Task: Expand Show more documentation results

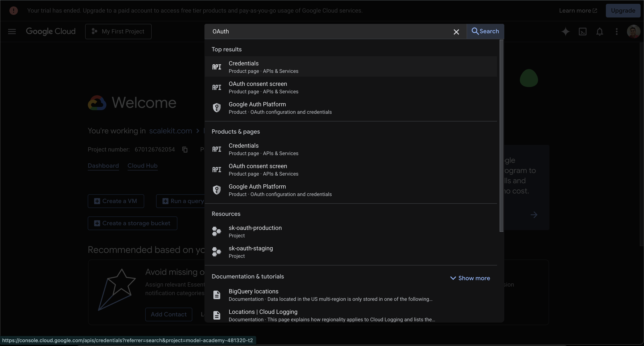Action: 470,278
